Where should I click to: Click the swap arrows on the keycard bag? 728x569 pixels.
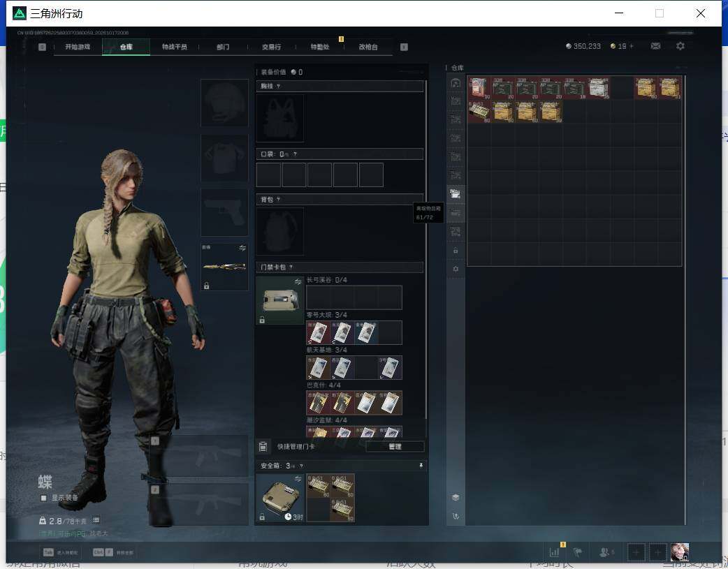[x=298, y=282]
